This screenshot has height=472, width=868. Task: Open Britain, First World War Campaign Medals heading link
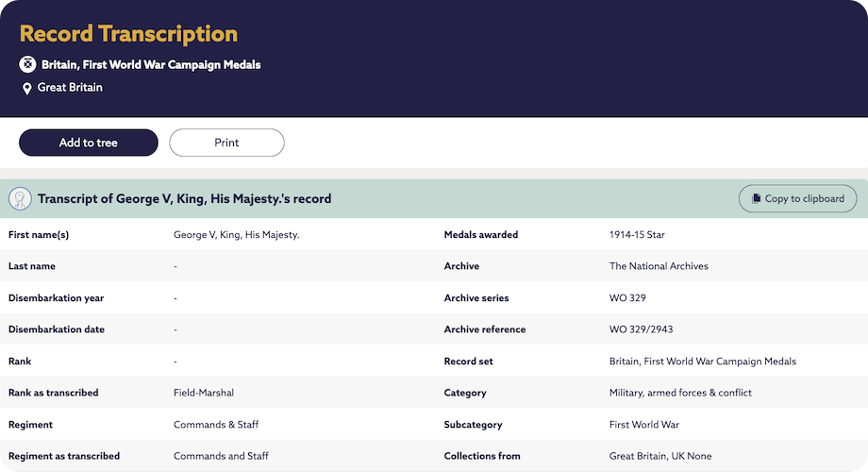[x=151, y=65]
